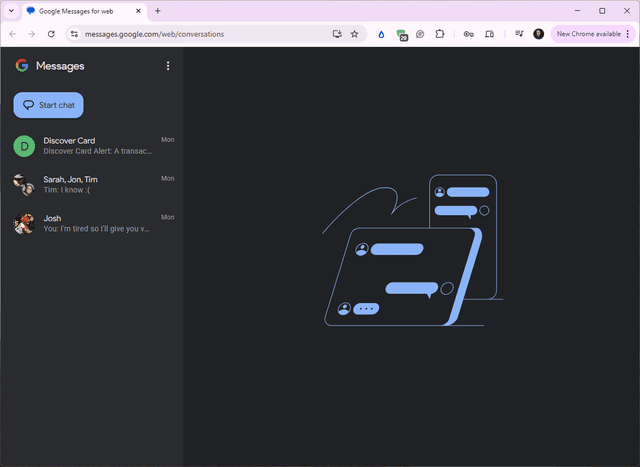Open a new browser tab
The height and width of the screenshot is (467, 640).
tap(157, 10)
